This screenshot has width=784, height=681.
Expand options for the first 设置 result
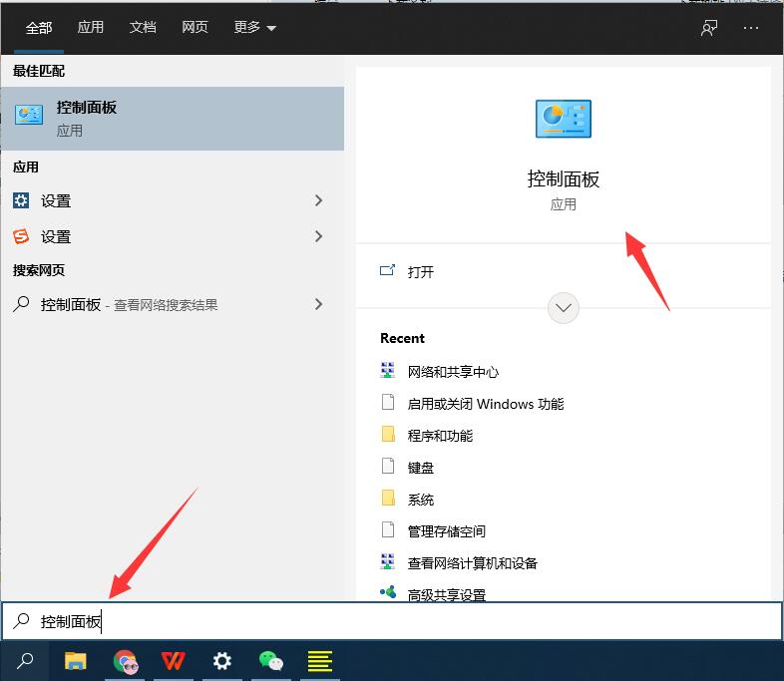click(x=318, y=200)
